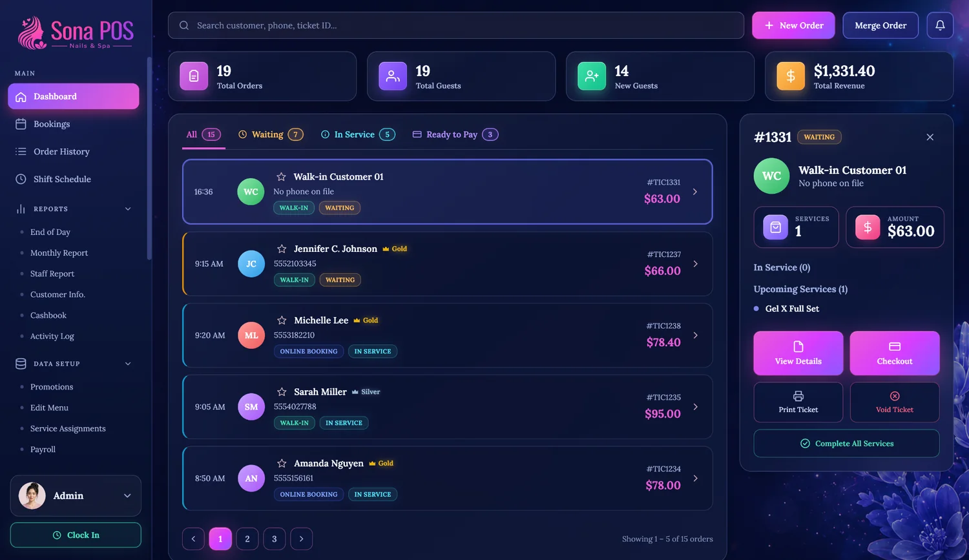The image size is (969, 560).
Task: Click the Total Guests people icon
Action: click(393, 76)
